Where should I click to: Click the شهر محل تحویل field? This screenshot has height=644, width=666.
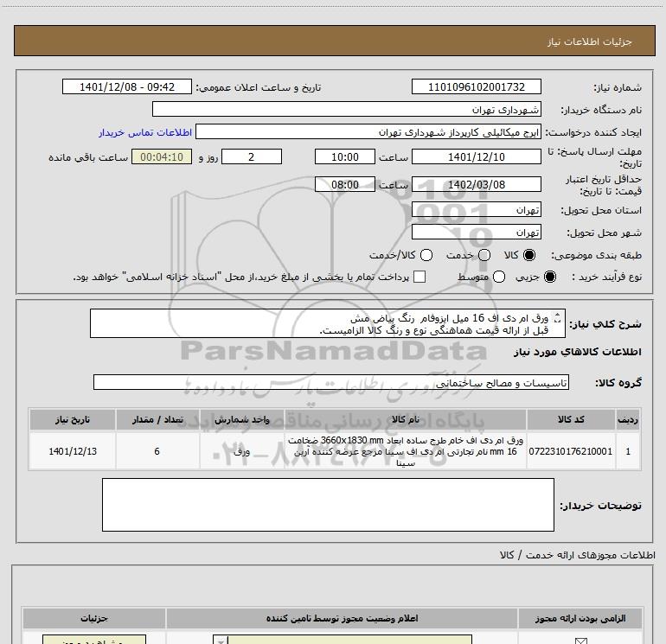tap(476, 232)
